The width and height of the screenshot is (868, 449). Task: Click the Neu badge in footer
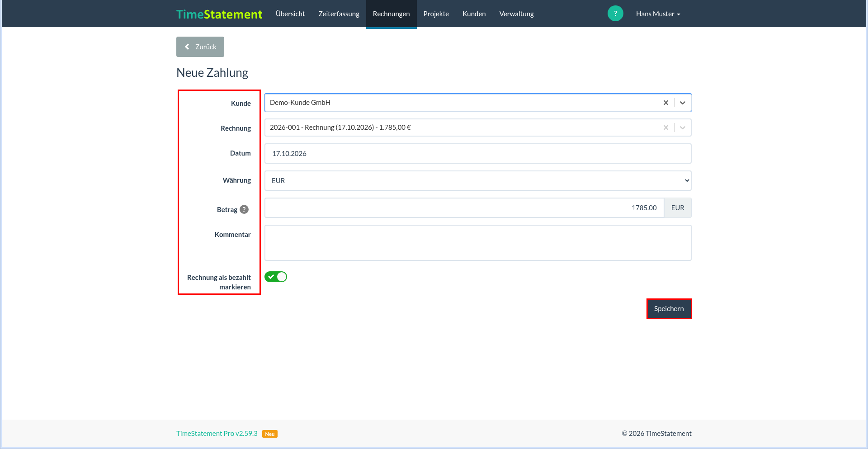click(x=270, y=434)
